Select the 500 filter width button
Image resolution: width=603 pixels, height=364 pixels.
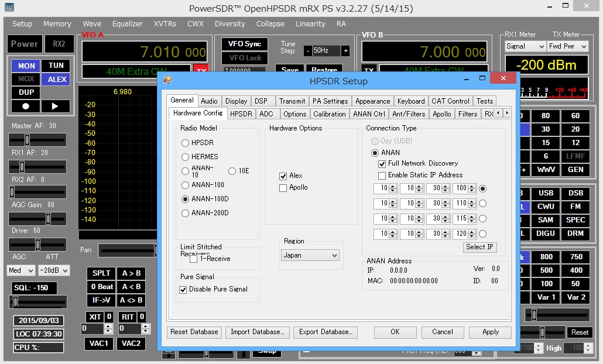(546, 270)
